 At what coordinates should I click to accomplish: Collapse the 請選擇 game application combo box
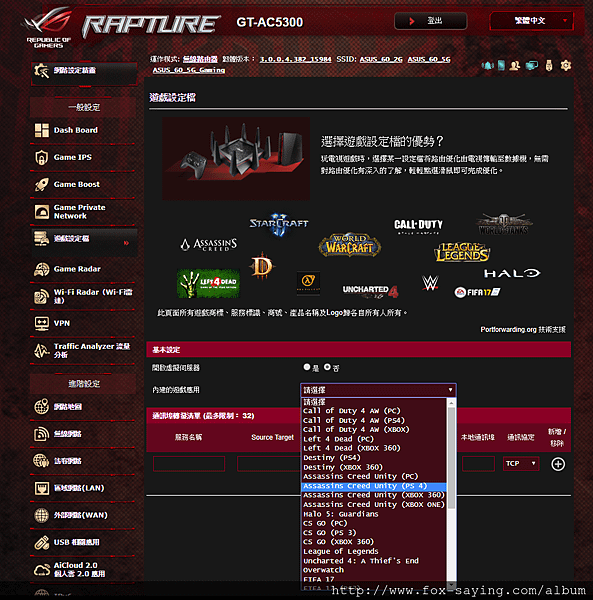378,390
